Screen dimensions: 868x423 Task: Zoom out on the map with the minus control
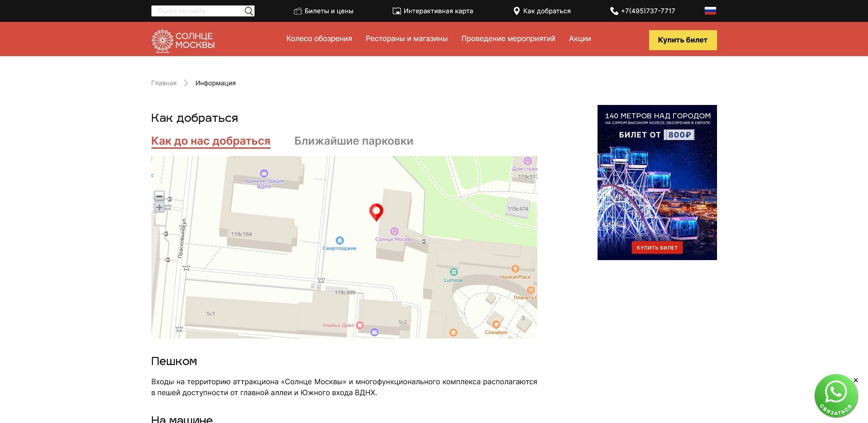click(160, 197)
